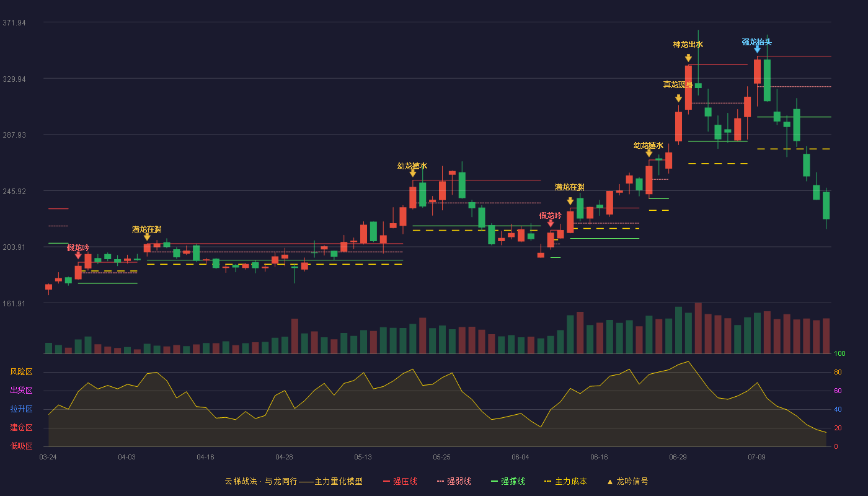Click the orange arrow under 真龙现身 signal
The image size is (868, 496).
[x=678, y=98]
